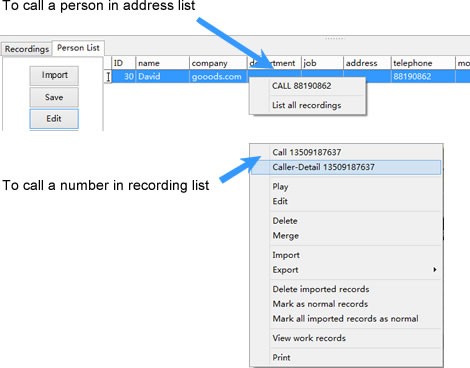Click the name column header
Viewport: 470px width, 368px height.
tap(162, 63)
